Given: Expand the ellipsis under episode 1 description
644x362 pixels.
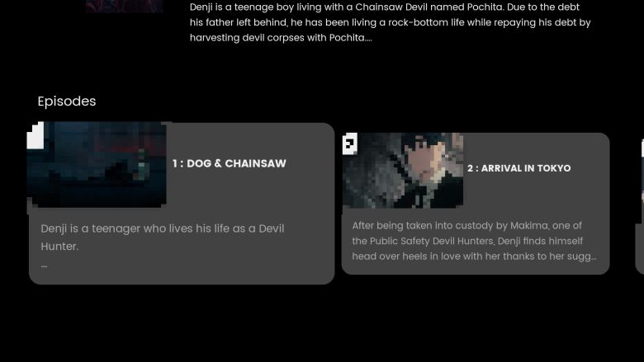Looking at the screenshot, I should (45, 266).
